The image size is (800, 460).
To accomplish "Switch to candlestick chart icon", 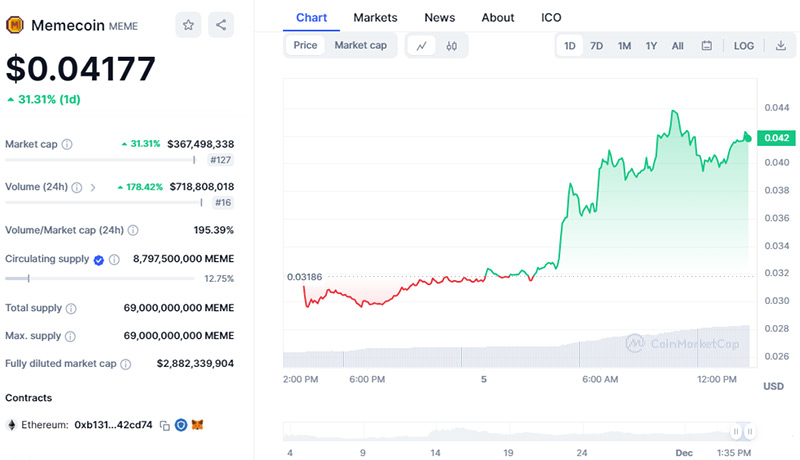I will click(452, 45).
